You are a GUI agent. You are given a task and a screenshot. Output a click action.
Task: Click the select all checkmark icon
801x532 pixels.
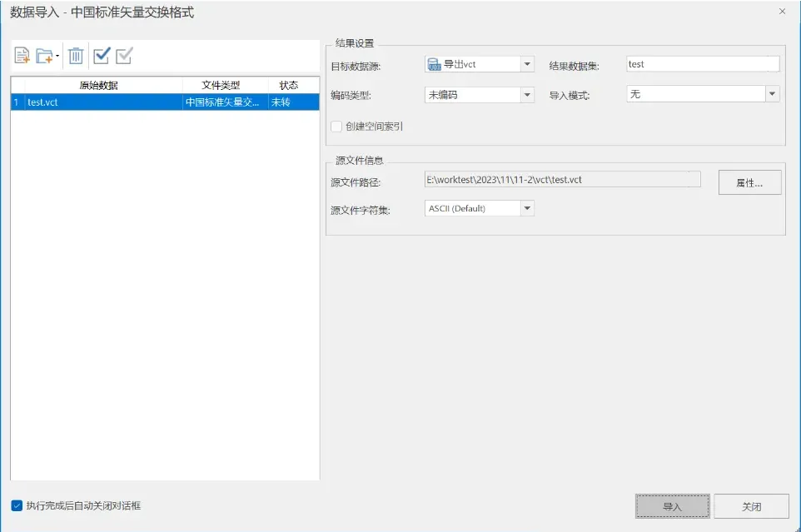pyautogui.click(x=102, y=57)
